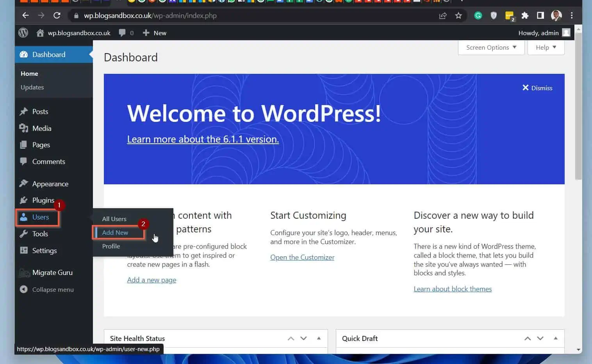This screenshot has width=592, height=364.
Task: Click the scrollbar down arrow
Action: (579, 350)
